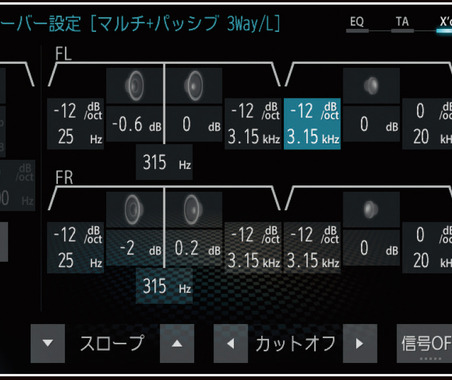This screenshot has height=380, width=452.
Task: Click the FL channel label
Action: click(x=63, y=53)
